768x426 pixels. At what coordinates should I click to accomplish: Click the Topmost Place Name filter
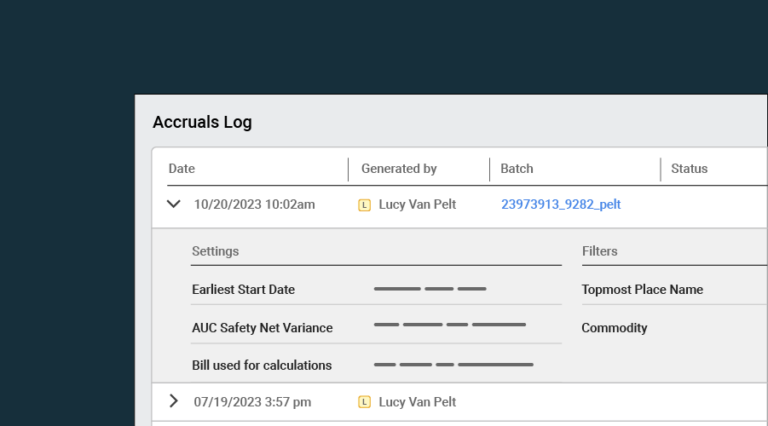(642, 289)
